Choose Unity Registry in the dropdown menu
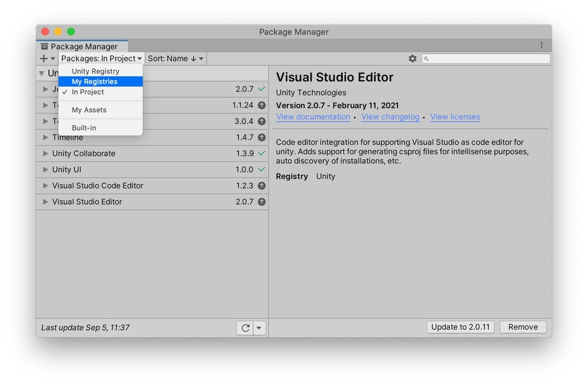This screenshot has height=385, width=588. (x=95, y=71)
